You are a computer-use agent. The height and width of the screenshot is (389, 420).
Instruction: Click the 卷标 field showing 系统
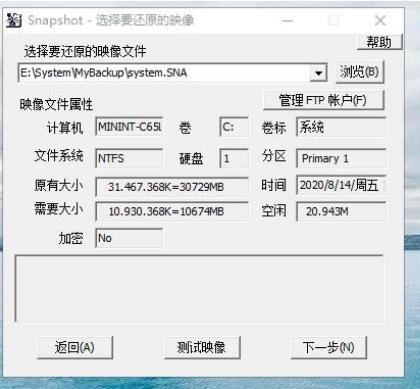pyautogui.click(x=341, y=127)
